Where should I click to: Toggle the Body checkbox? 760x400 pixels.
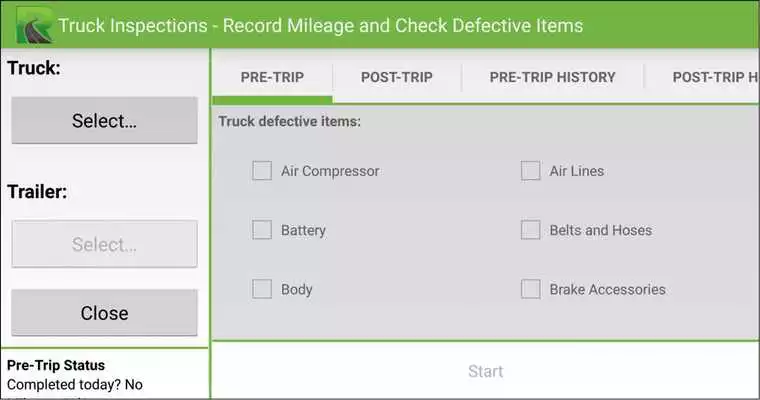(262, 289)
